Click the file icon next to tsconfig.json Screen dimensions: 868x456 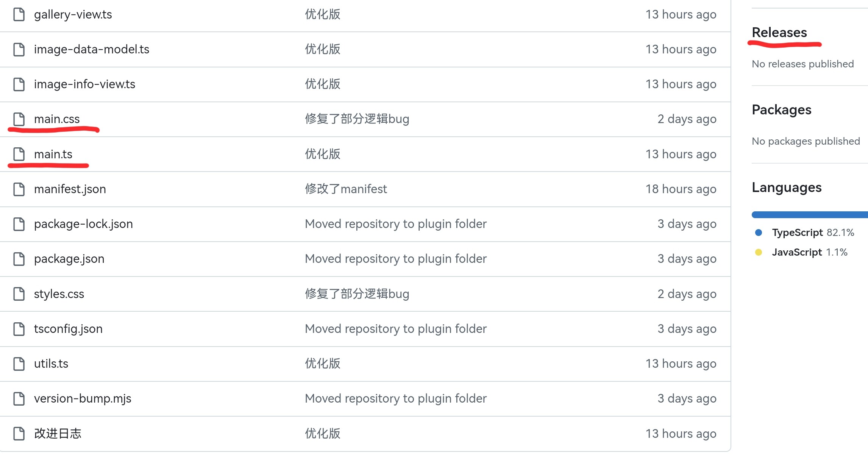point(19,329)
